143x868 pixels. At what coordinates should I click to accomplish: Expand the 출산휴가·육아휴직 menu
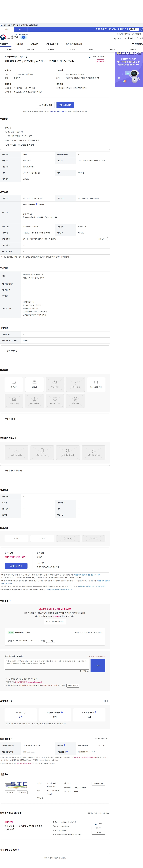75,44
